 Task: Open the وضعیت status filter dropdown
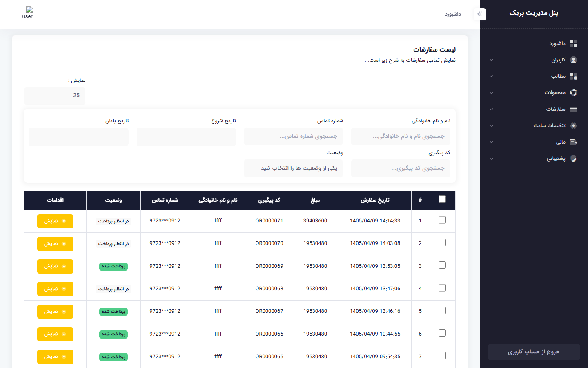[293, 168]
